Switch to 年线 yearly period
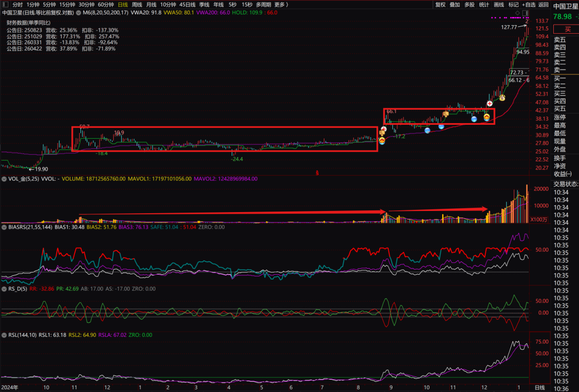The height and width of the screenshot is (392, 579). (x=219, y=5)
